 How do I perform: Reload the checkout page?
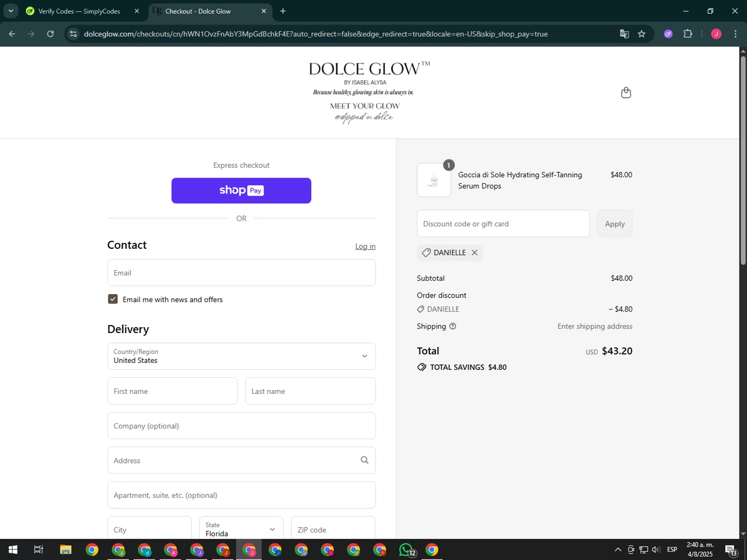coord(50,34)
